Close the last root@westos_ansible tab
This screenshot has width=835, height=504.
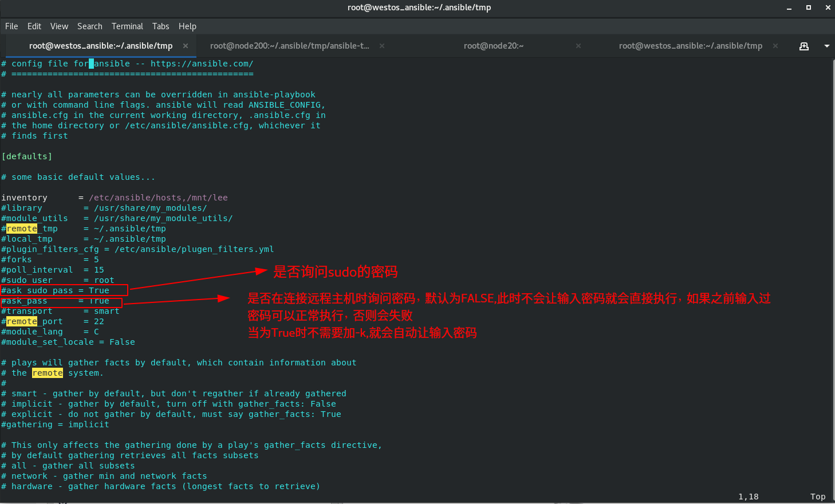(775, 46)
